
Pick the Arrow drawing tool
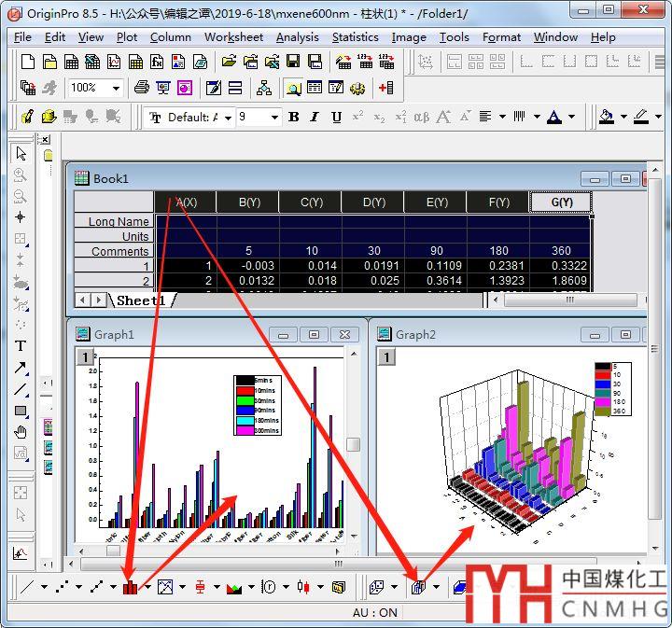[x=21, y=368]
